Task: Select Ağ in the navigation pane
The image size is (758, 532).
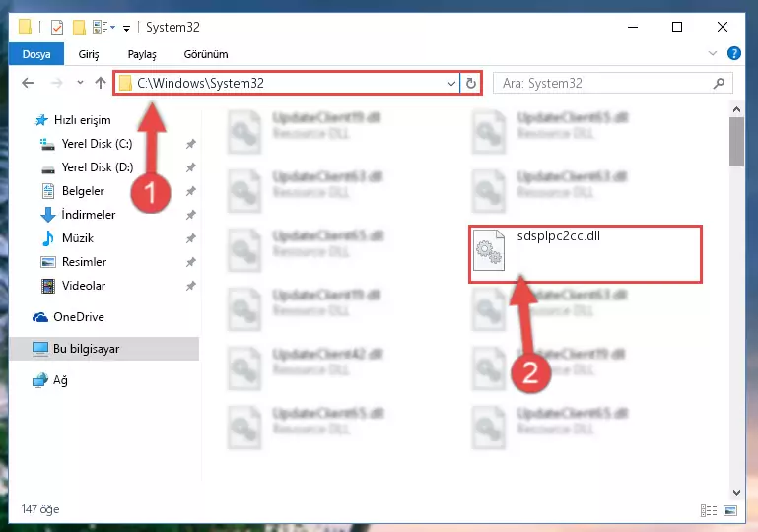Action: tap(60, 380)
